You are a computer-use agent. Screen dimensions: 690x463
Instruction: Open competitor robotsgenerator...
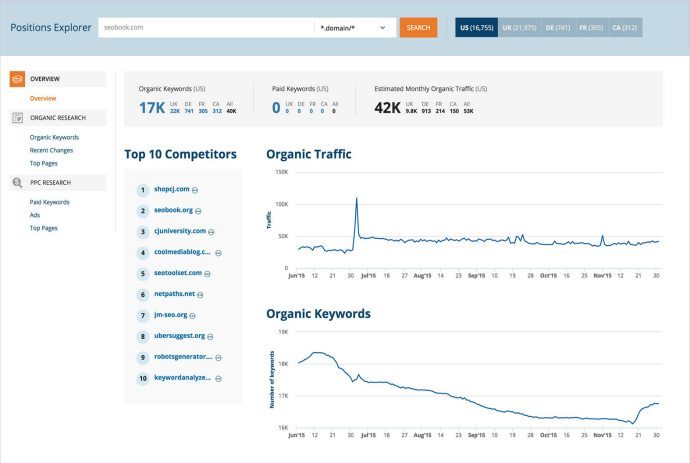[x=184, y=357]
